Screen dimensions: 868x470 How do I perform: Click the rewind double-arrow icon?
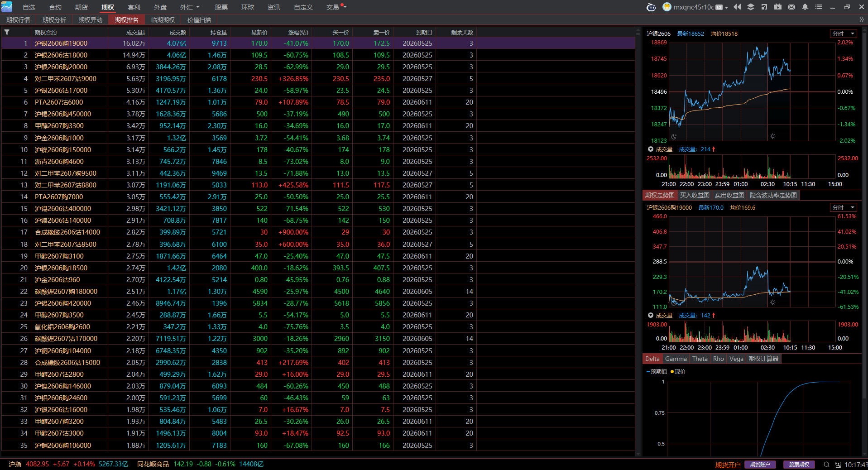(x=737, y=7)
